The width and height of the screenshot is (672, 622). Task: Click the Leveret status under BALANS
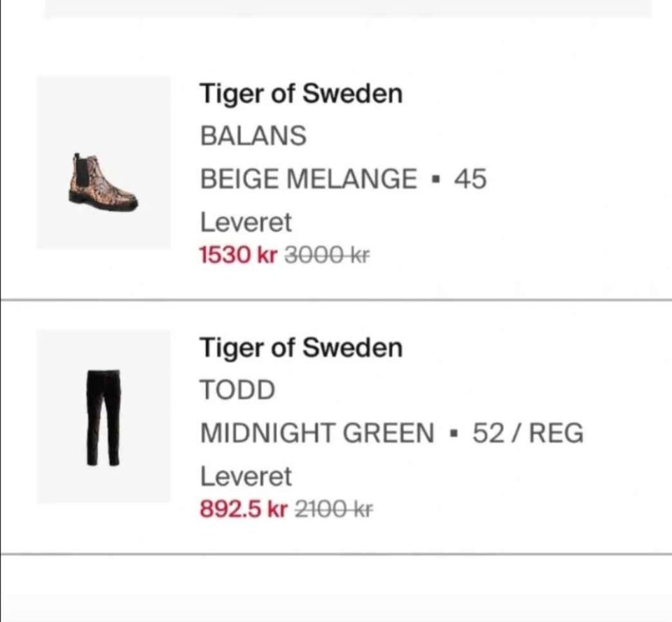click(x=246, y=222)
